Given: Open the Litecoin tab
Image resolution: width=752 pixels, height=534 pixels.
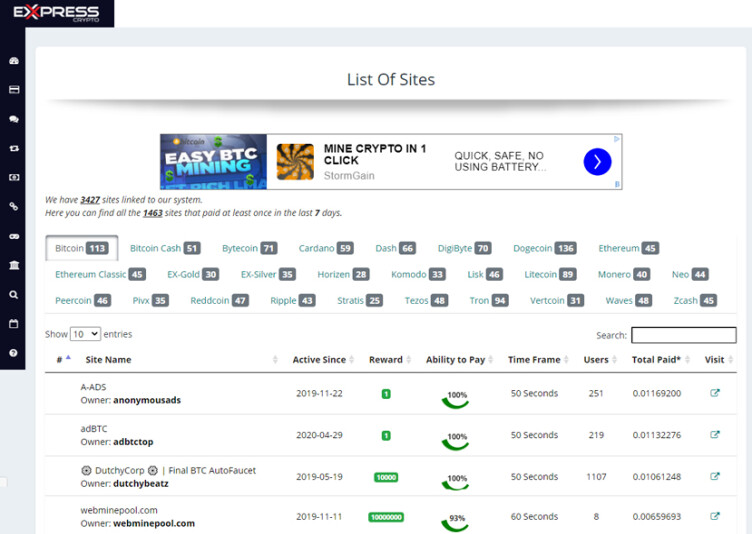Looking at the screenshot, I should coord(551,274).
